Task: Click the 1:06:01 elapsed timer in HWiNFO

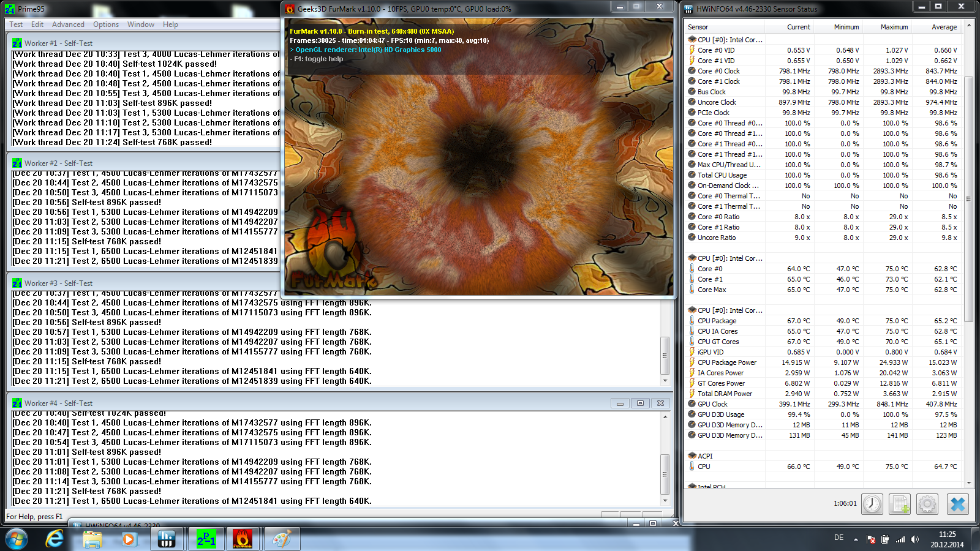Action: (845, 503)
